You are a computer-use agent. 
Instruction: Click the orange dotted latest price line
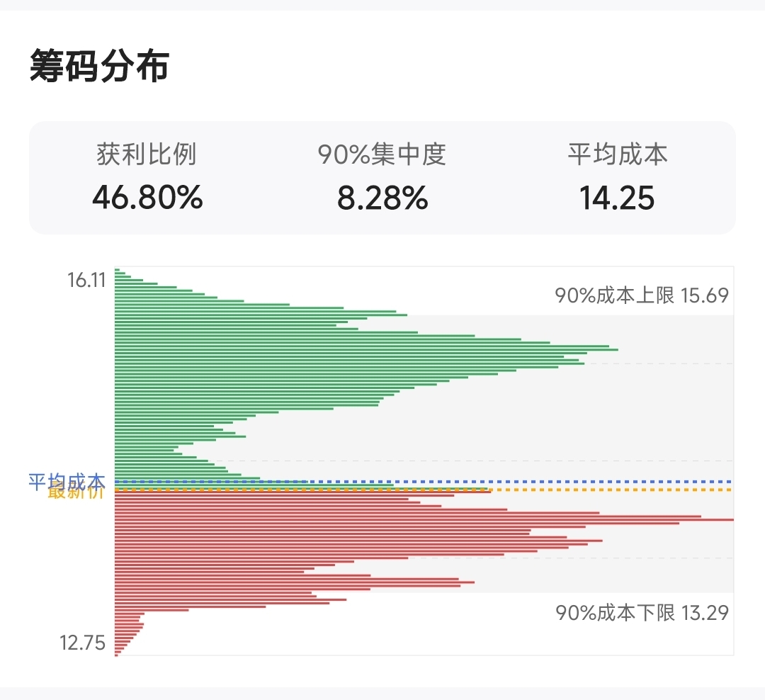tap(424, 490)
